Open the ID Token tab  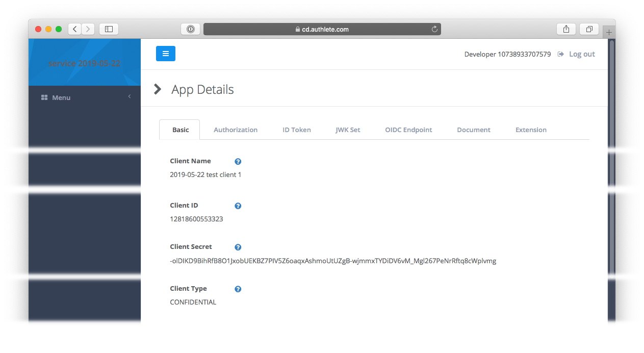click(x=297, y=130)
